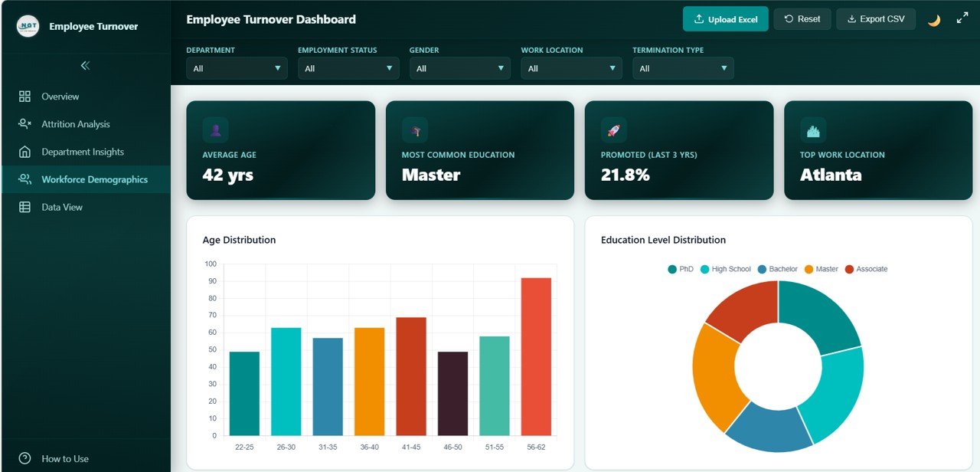Enter fullscreen using the expand arrows icon
The image size is (980, 472).
click(962, 18)
